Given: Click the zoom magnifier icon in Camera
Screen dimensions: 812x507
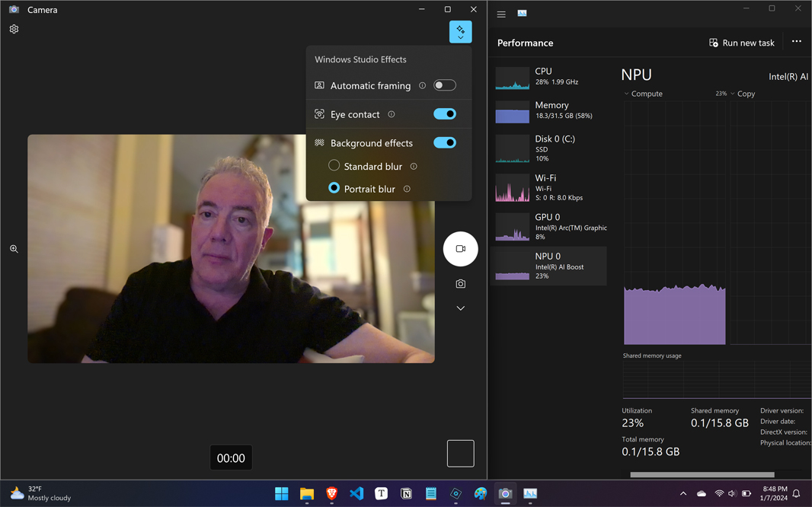Looking at the screenshot, I should [x=14, y=249].
